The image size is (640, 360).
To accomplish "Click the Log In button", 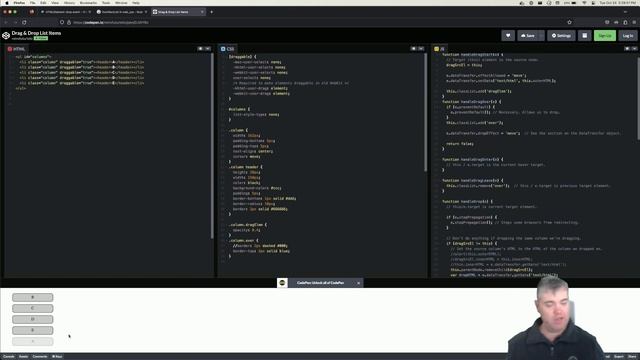I will (628, 36).
